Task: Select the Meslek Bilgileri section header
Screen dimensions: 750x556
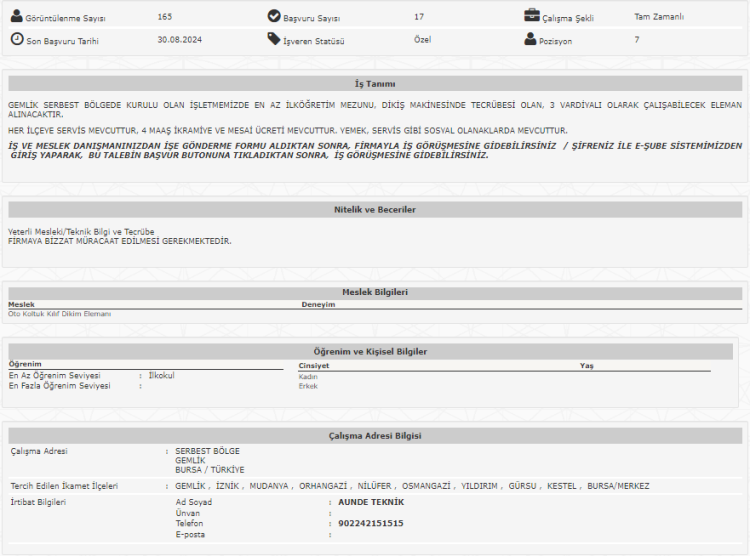Action: click(x=375, y=292)
